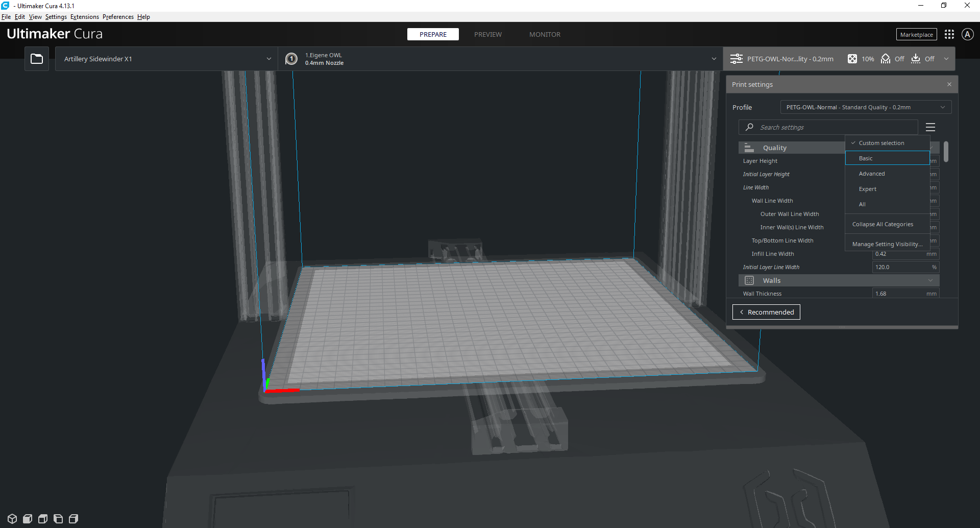Close the Print settings panel
This screenshot has width=980, height=528.
click(x=949, y=84)
